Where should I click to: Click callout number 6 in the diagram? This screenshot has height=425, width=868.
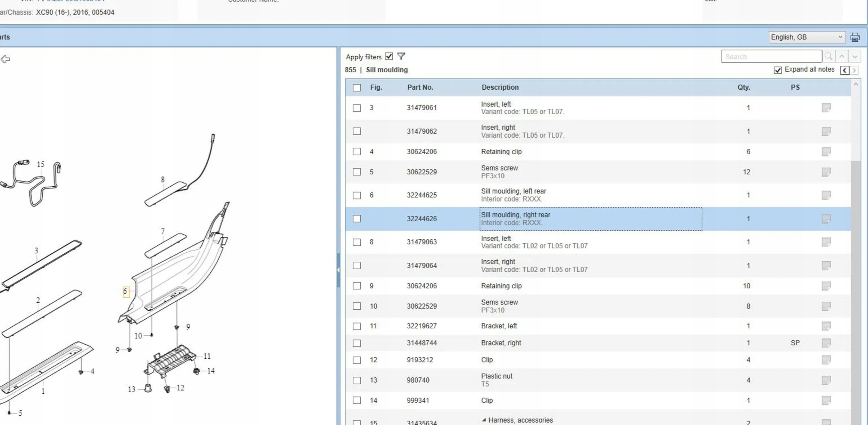coord(126,292)
